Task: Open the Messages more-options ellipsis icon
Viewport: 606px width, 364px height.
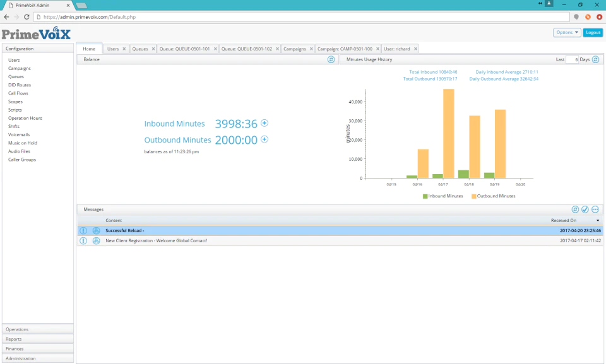Action: pos(595,209)
